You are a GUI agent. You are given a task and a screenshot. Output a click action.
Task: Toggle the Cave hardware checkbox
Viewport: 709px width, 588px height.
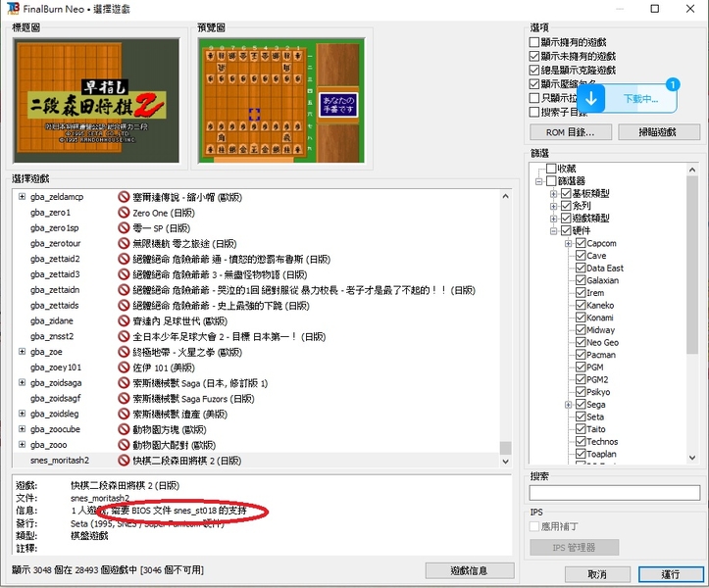click(581, 256)
